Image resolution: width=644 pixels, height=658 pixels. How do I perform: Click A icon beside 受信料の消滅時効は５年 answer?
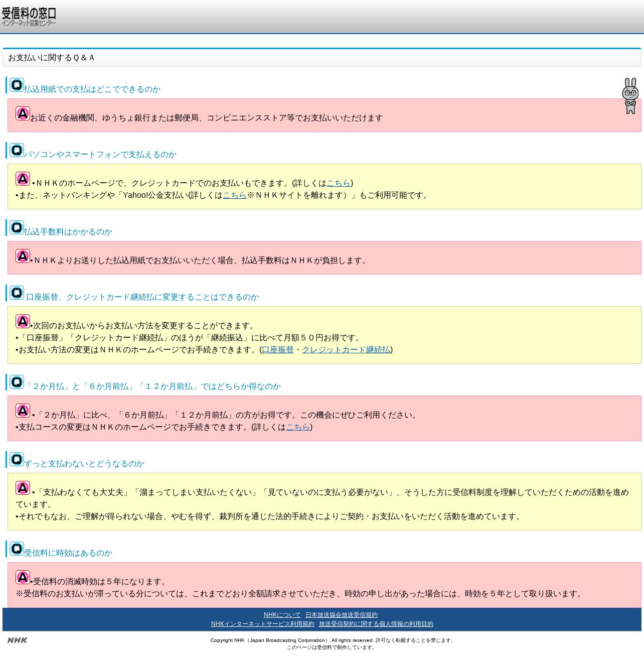point(23,577)
